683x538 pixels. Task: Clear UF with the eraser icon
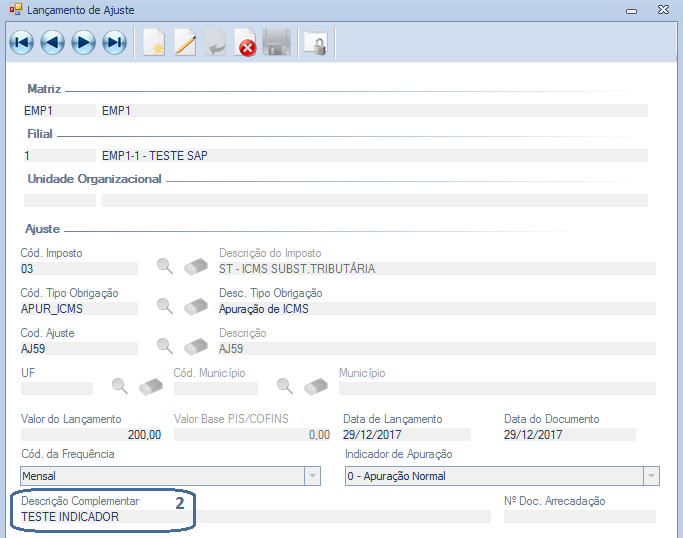(151, 387)
